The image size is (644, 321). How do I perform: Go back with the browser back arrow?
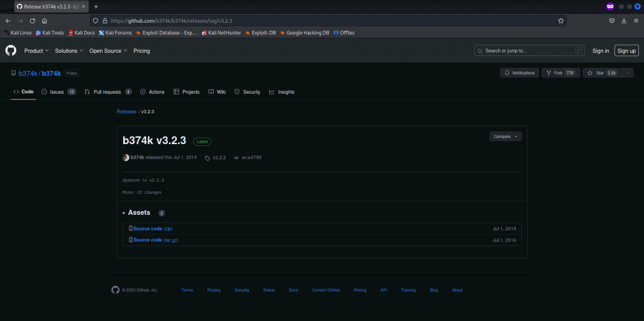pos(8,21)
